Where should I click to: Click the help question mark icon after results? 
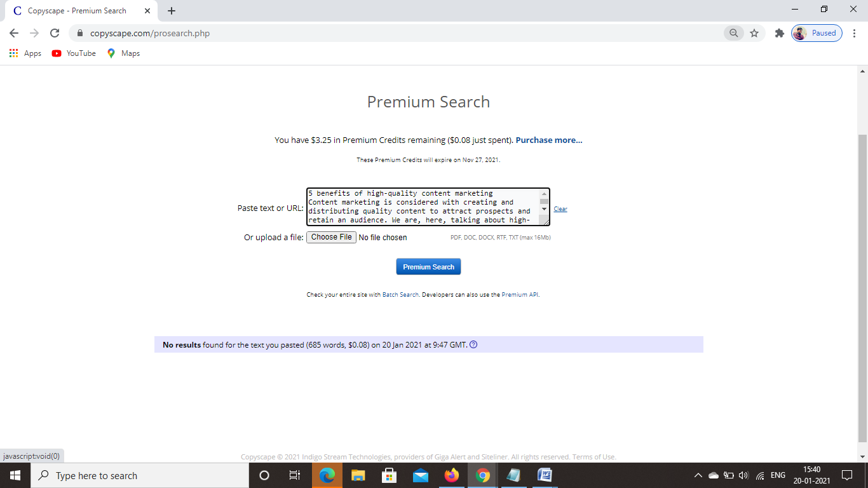point(473,345)
